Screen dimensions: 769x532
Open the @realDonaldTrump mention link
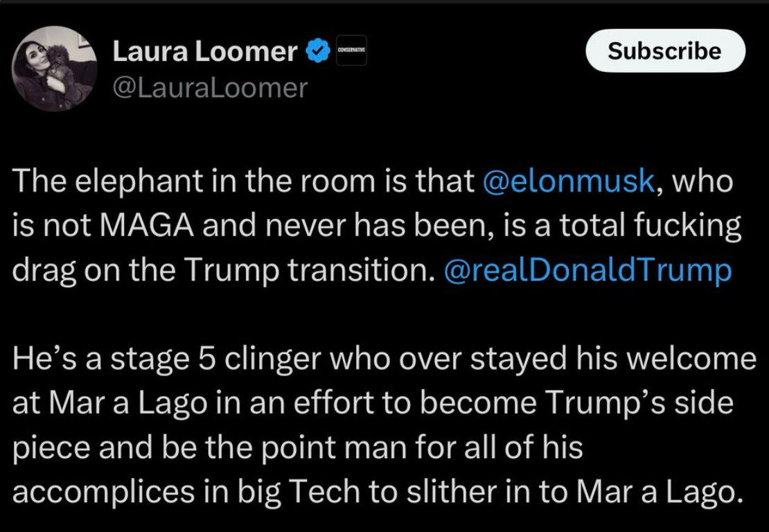[x=587, y=270]
